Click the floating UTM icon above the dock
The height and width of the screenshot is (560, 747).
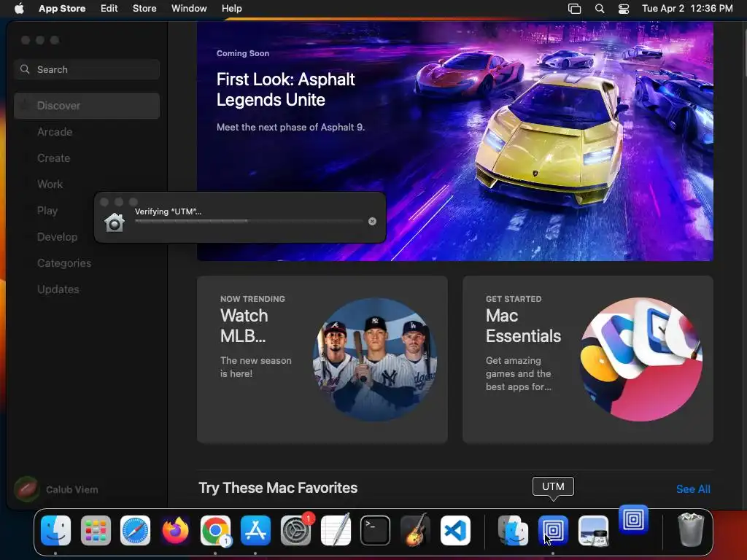coord(634,519)
